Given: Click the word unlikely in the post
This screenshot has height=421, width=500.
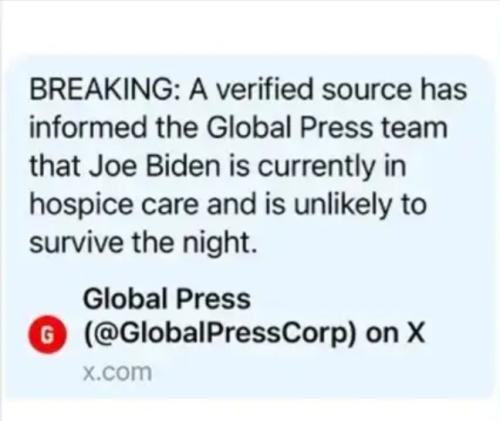Looking at the screenshot, I should [342, 205].
